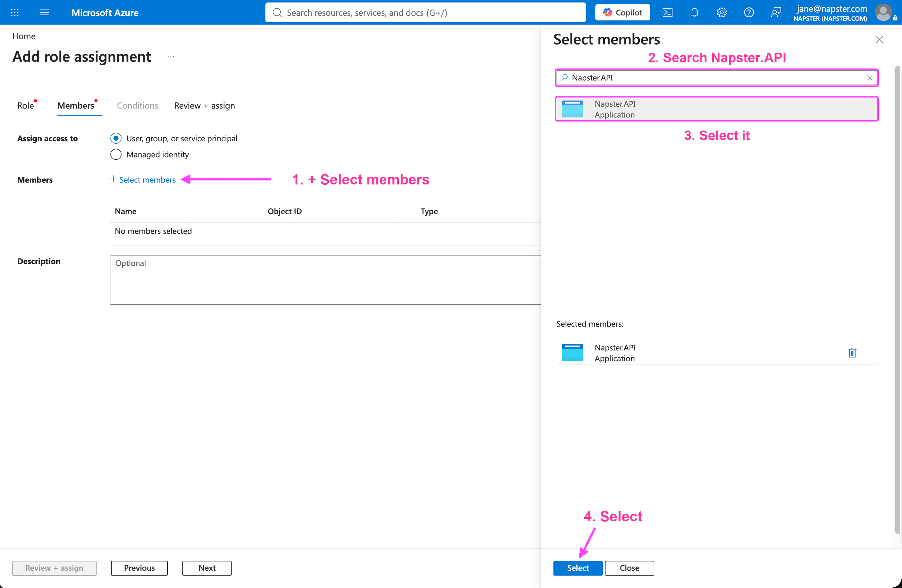Click the Type column header

point(429,211)
